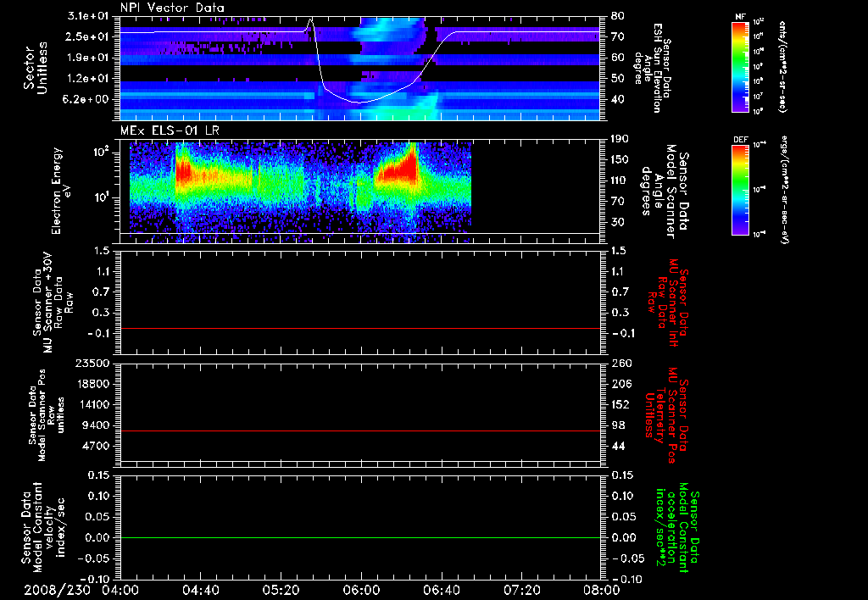Screen dimensions: 868x600
Task: Click the 3.1e+01 sector tick label
Action: 88,16
